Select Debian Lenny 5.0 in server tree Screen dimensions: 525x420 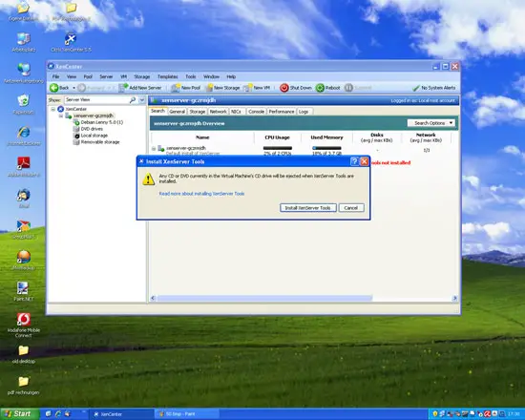click(x=102, y=122)
